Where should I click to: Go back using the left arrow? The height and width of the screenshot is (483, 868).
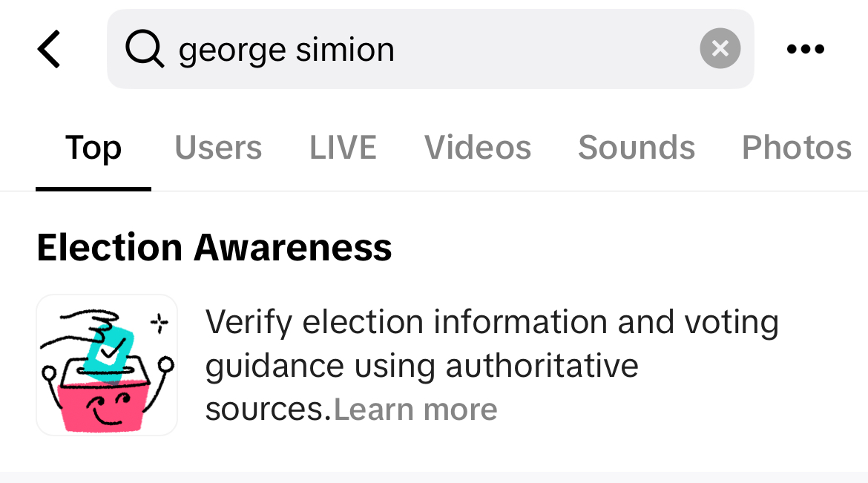click(x=49, y=49)
